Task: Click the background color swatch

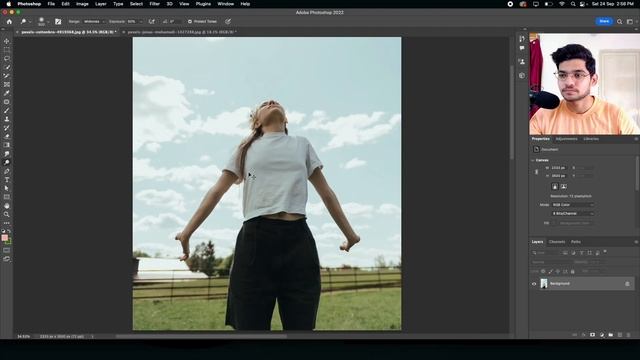Action: 9,241
